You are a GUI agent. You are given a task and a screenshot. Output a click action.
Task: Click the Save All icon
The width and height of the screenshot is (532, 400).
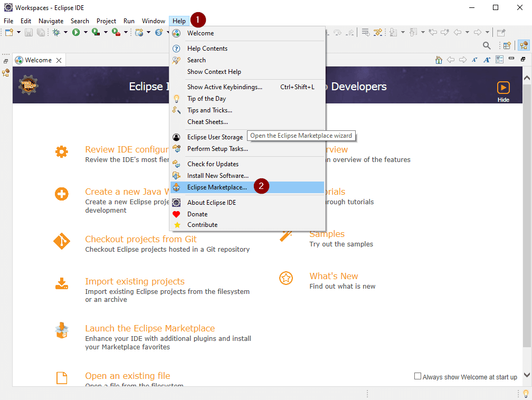pos(40,32)
